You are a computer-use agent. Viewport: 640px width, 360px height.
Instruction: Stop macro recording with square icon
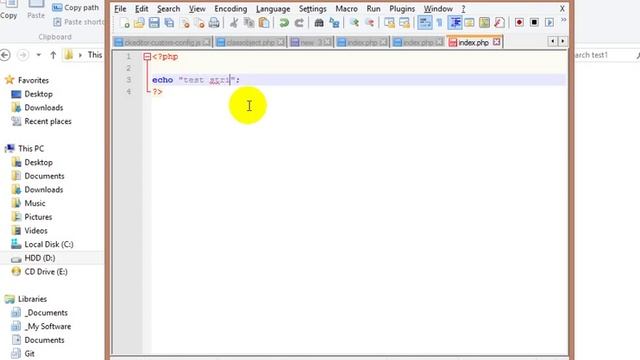534,23
